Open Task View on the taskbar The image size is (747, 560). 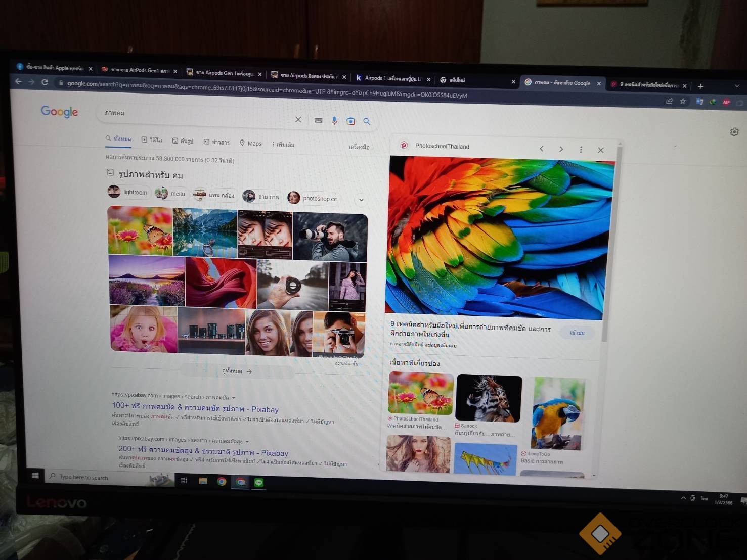coord(184,480)
